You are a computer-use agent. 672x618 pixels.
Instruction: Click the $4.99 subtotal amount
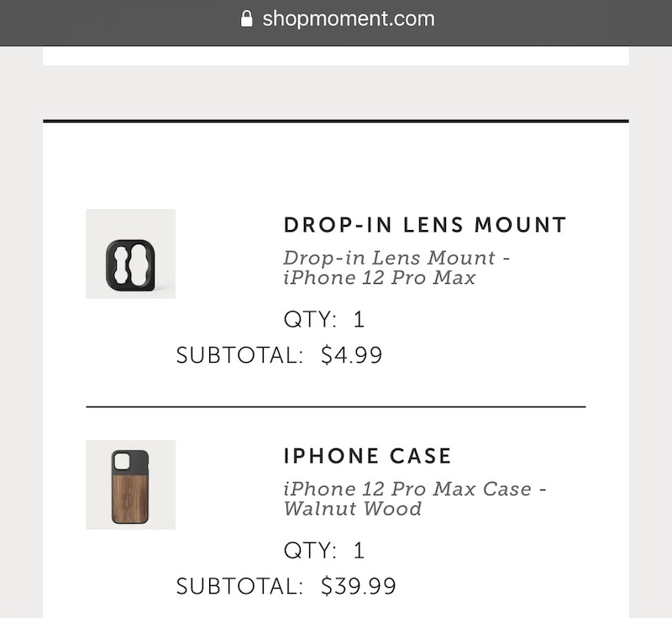[351, 355]
